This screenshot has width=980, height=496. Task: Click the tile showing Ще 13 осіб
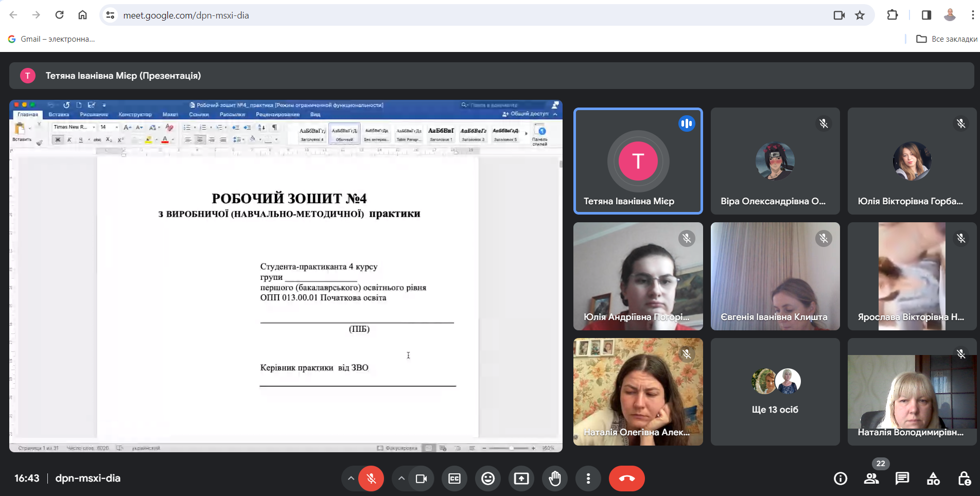pyautogui.click(x=775, y=391)
